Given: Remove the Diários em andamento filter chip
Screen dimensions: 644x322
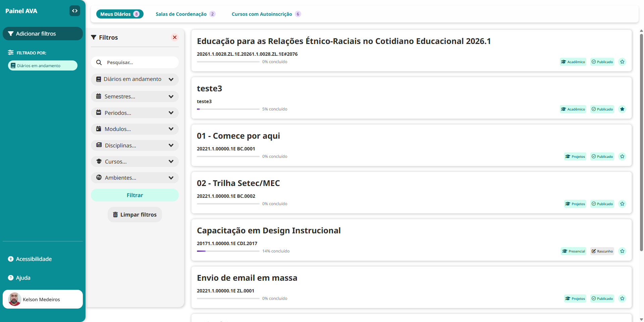Looking at the screenshot, I should (x=43, y=65).
